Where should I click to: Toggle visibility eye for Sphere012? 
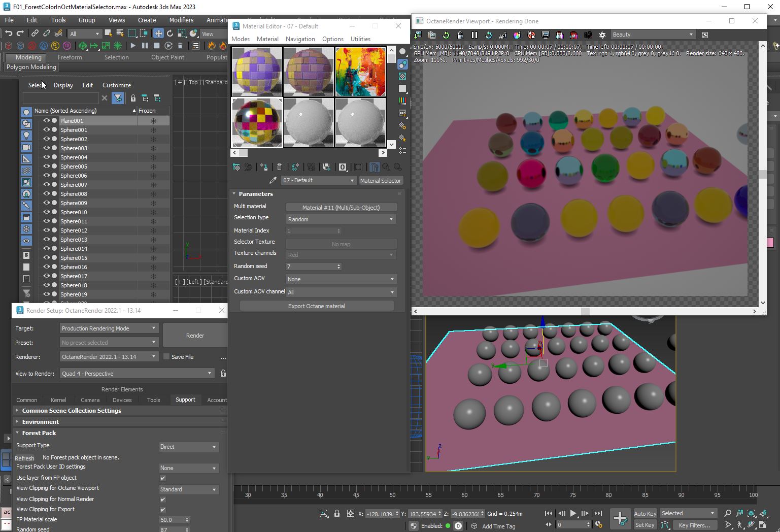[47, 230]
